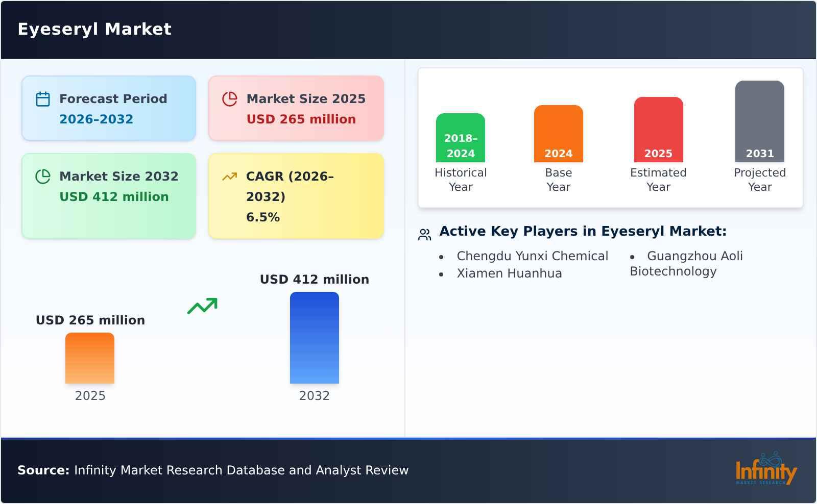The width and height of the screenshot is (817, 504).
Task: Toggle the orange 2024 Base Year bar
Action: click(x=558, y=133)
